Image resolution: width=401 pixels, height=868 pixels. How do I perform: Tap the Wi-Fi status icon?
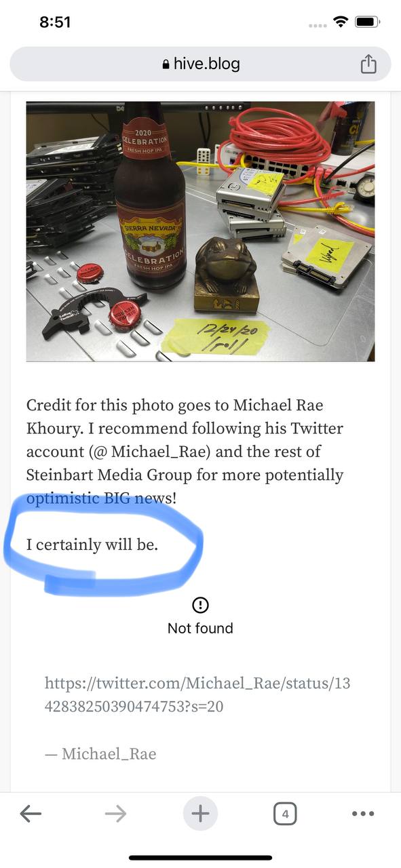click(x=340, y=22)
